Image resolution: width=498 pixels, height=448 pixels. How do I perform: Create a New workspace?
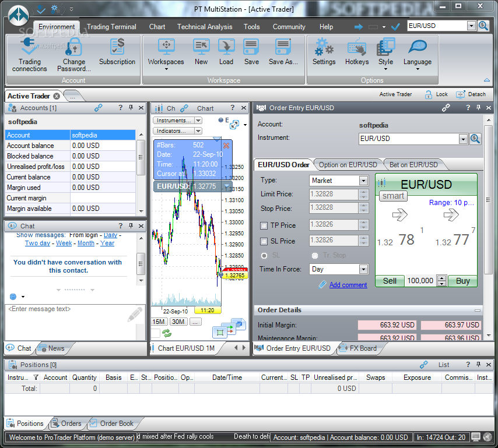pyautogui.click(x=201, y=52)
